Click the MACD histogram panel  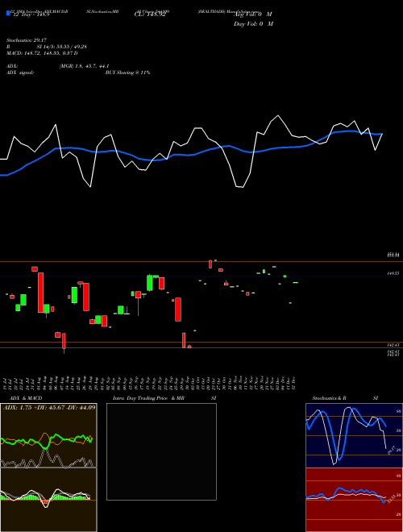coord(48,500)
